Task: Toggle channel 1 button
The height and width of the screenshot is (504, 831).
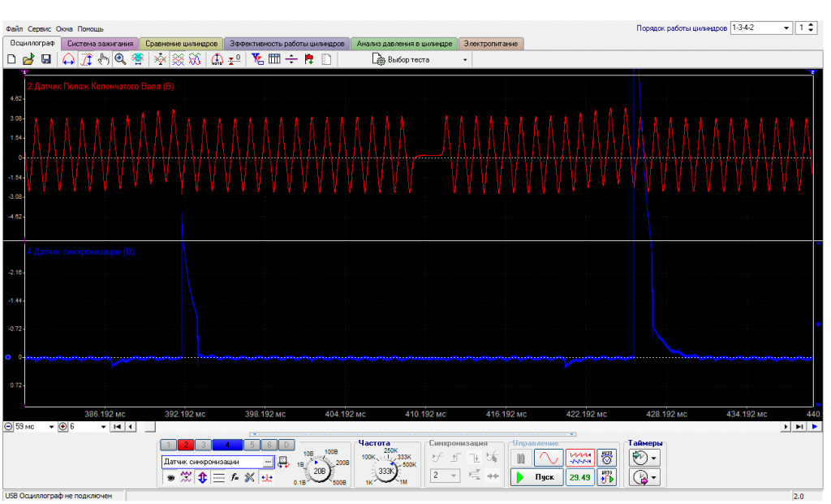Action: coord(169,446)
